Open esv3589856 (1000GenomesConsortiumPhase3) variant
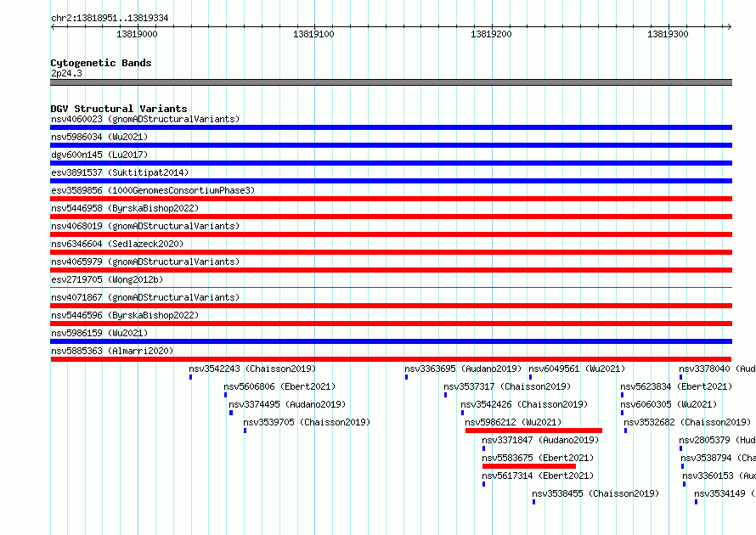The width and height of the screenshot is (756, 535). [x=153, y=190]
